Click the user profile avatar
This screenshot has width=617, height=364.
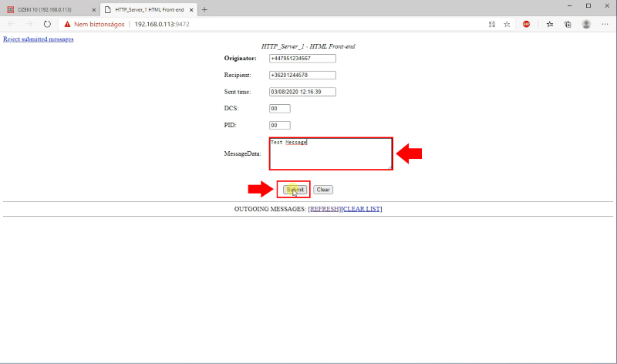point(586,24)
